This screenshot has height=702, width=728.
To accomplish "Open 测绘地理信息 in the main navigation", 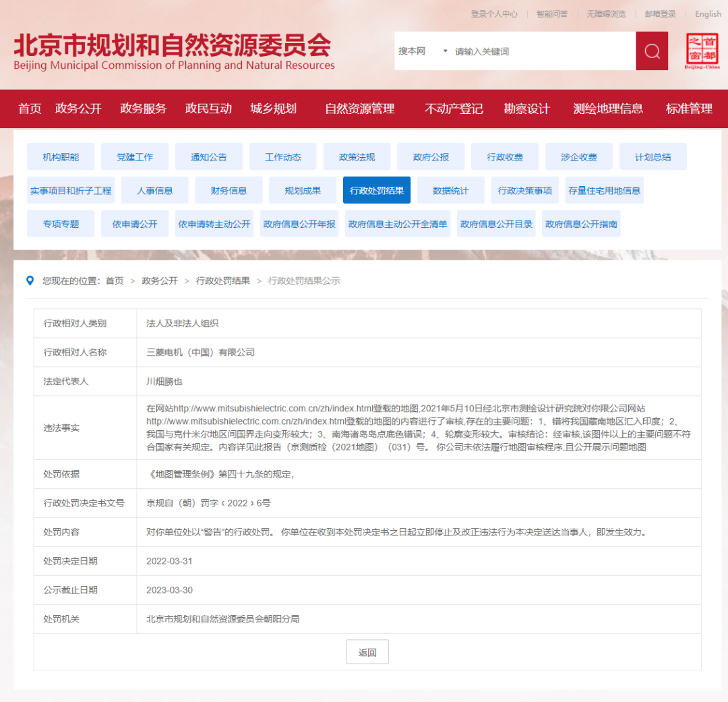I will pos(608,109).
